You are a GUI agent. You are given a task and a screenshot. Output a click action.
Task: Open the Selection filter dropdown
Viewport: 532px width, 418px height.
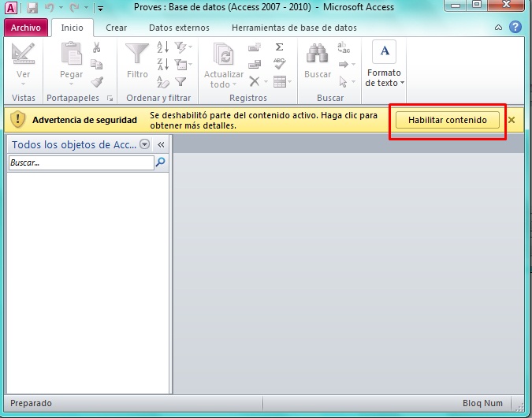point(183,47)
